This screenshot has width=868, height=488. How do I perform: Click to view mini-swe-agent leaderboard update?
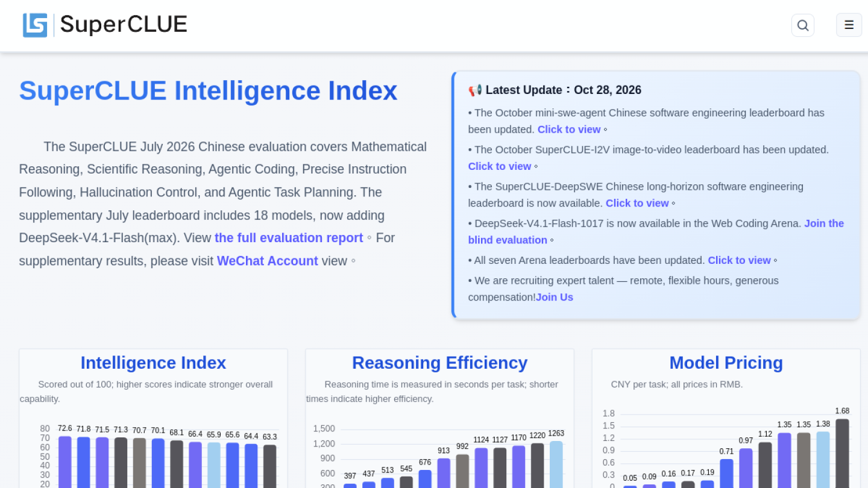click(569, 130)
